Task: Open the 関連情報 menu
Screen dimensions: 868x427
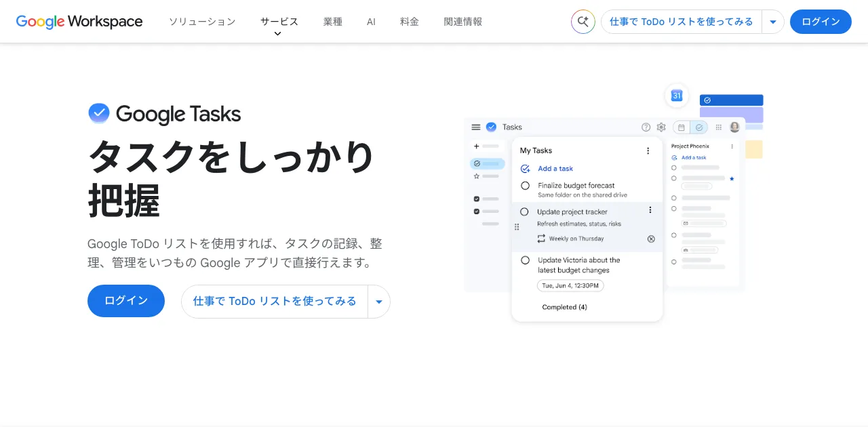Action: pyautogui.click(x=463, y=22)
